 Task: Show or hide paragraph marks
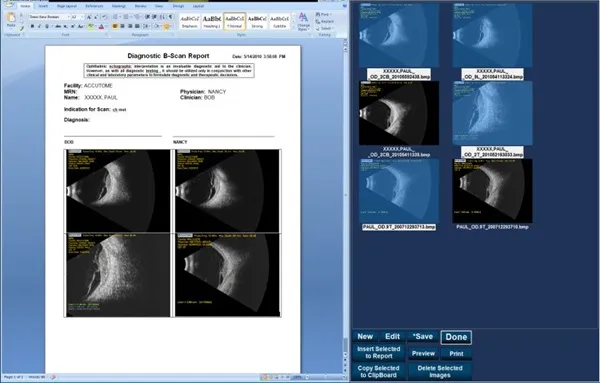[x=170, y=17]
